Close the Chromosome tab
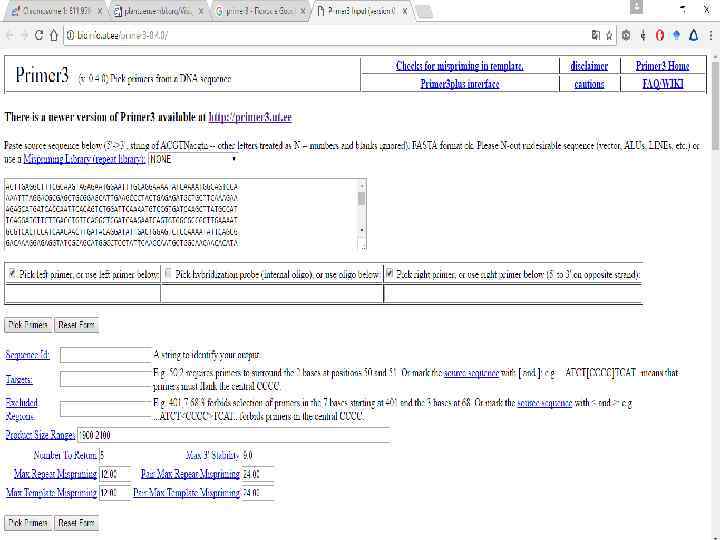The image size is (720, 540). point(98,11)
